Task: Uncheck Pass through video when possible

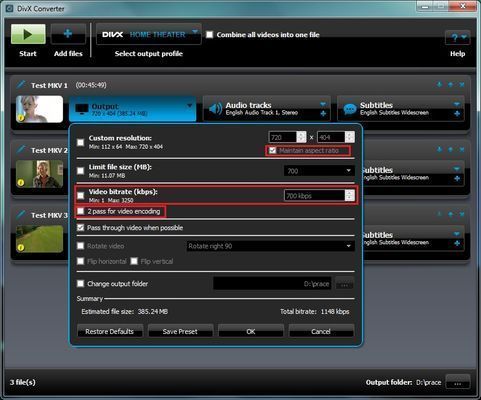Action: tap(80, 228)
